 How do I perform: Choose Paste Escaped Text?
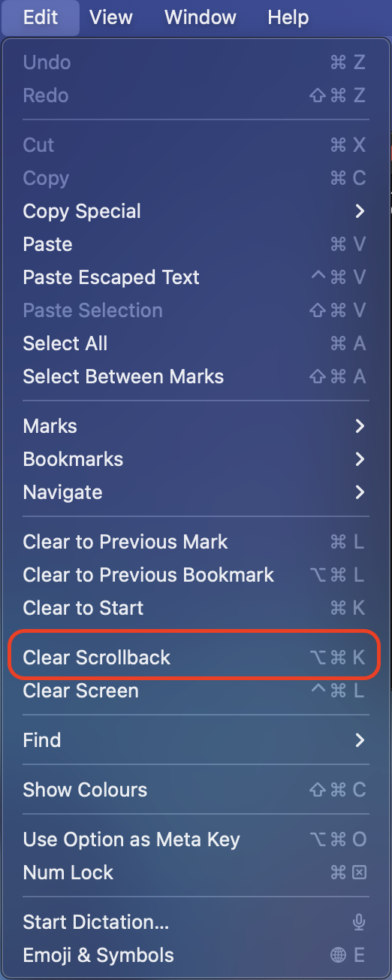(194, 277)
